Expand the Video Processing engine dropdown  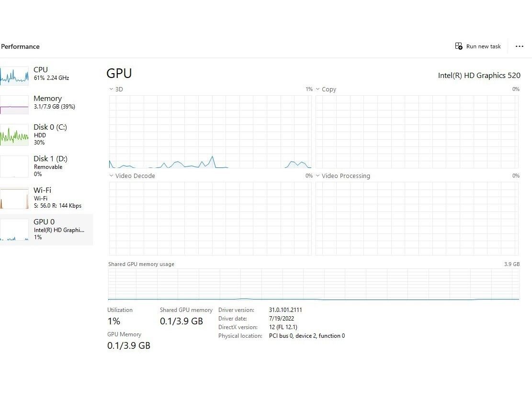tap(317, 176)
